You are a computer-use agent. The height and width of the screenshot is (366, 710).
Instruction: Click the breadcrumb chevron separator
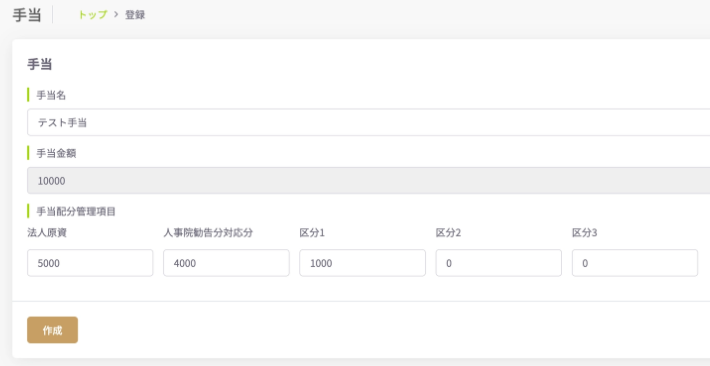pyautogui.click(x=116, y=15)
